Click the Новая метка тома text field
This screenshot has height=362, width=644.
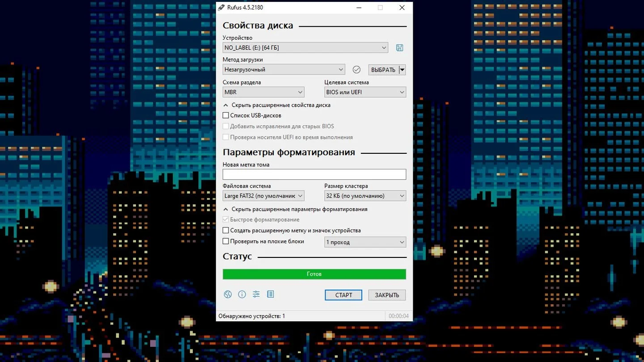pyautogui.click(x=314, y=174)
